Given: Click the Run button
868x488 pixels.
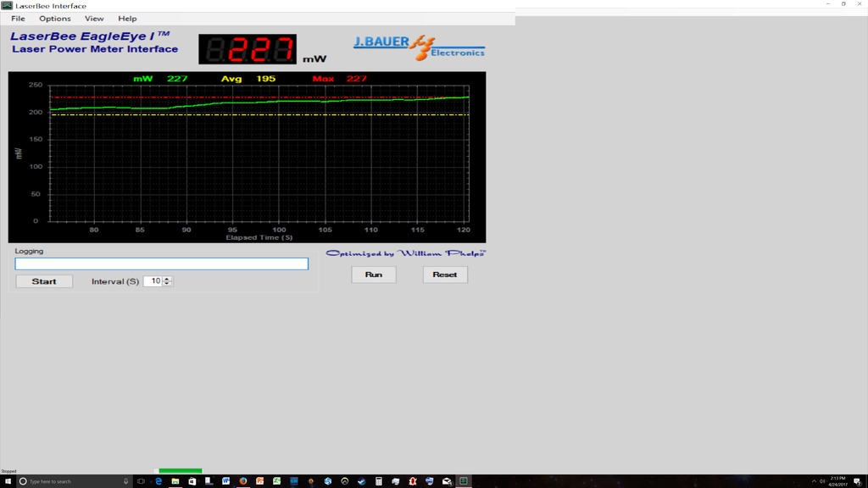Looking at the screenshot, I should (374, 274).
